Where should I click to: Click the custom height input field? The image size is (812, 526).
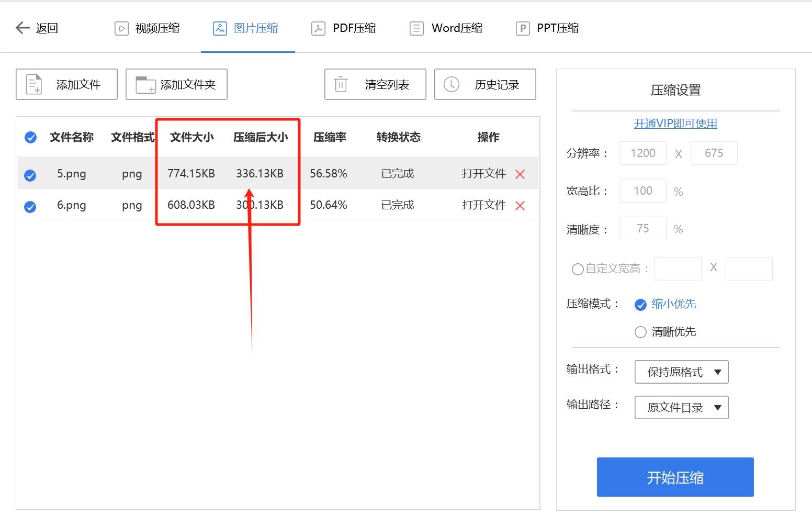749,268
